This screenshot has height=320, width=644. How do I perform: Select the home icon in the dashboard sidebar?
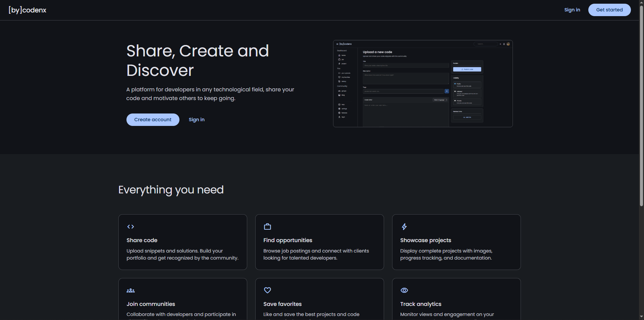pyautogui.click(x=339, y=55)
